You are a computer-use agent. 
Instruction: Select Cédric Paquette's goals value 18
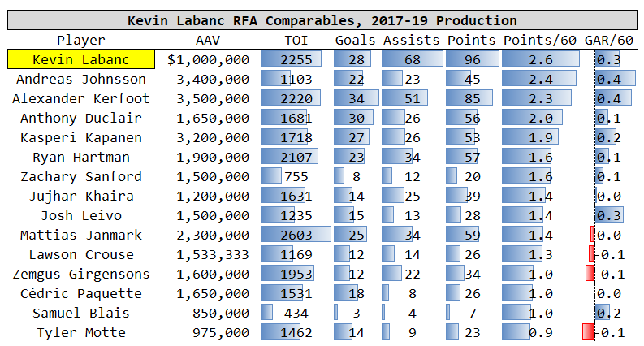point(357,294)
